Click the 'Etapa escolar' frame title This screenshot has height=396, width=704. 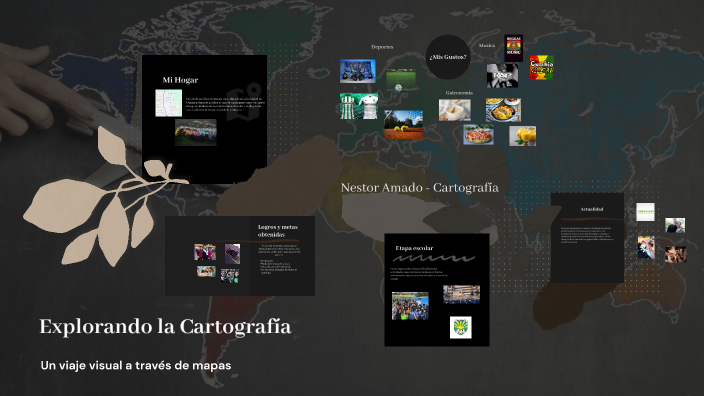point(414,248)
